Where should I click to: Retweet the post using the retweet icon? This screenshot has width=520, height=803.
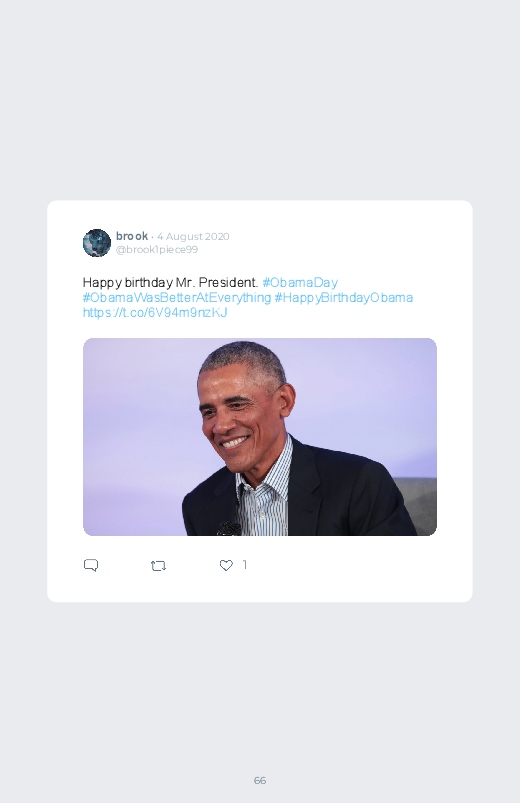(158, 566)
